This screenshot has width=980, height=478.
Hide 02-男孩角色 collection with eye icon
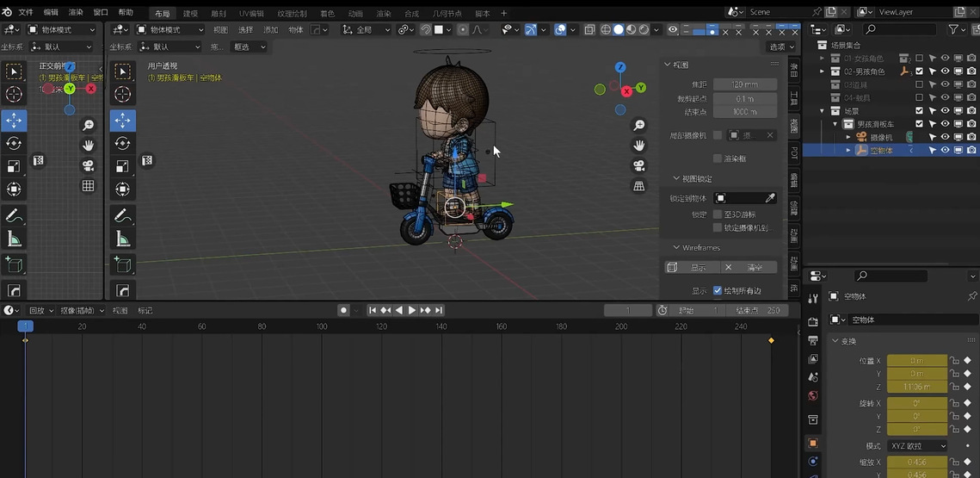[945, 71]
